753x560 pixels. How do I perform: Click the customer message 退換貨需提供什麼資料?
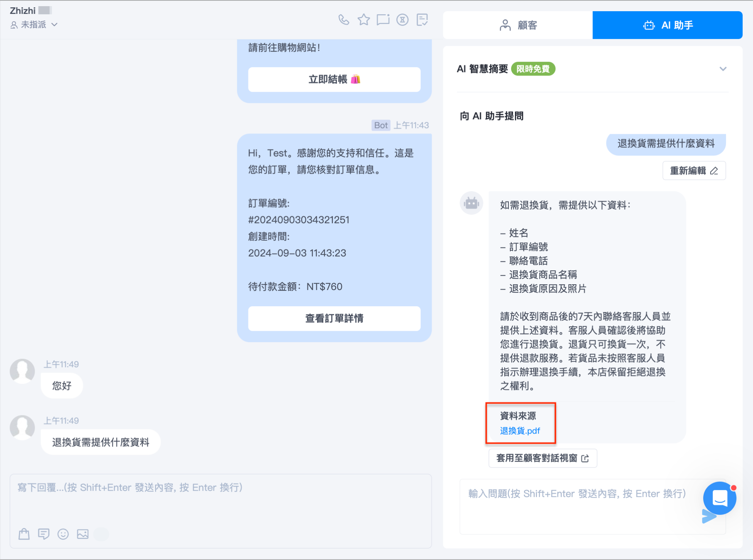click(101, 442)
